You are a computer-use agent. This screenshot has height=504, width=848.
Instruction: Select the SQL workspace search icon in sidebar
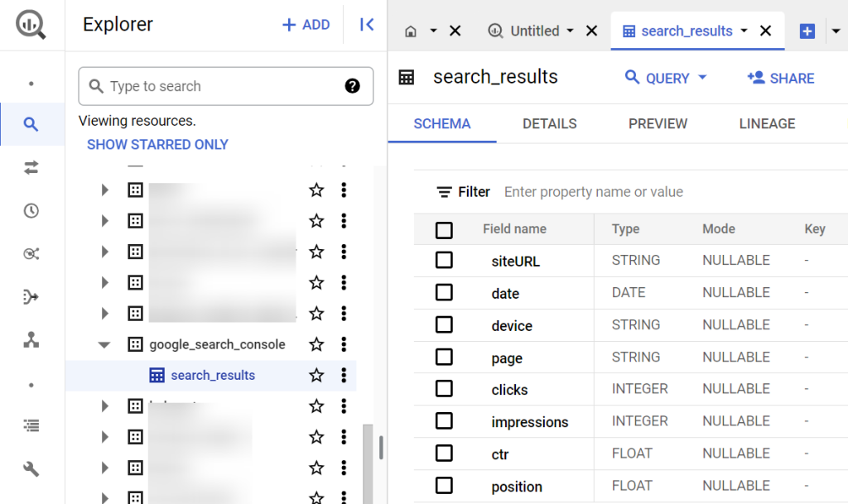[x=31, y=124]
